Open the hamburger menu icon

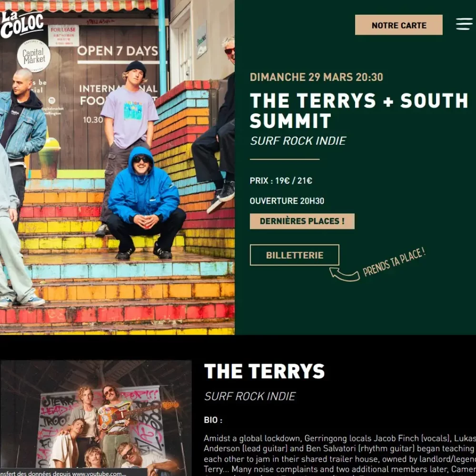(x=464, y=24)
